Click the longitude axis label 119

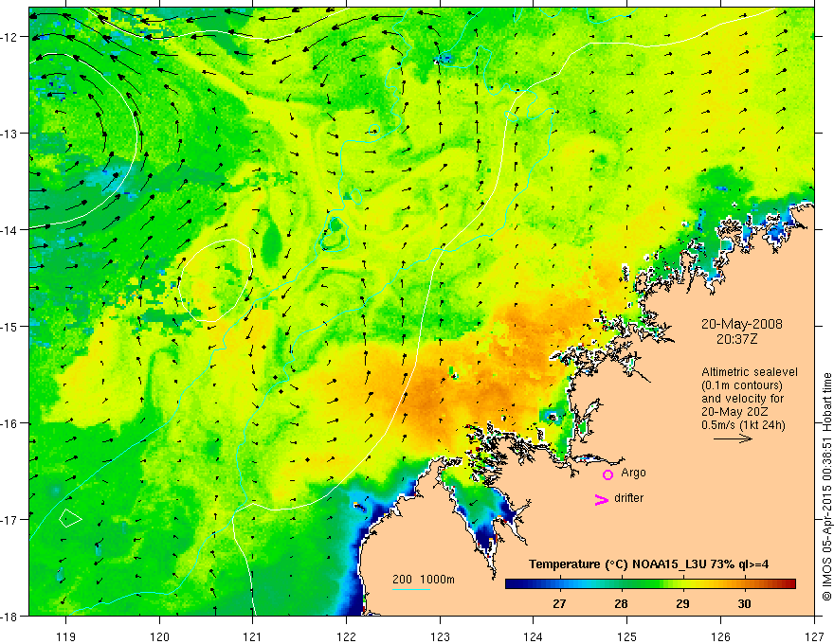[x=66, y=636]
